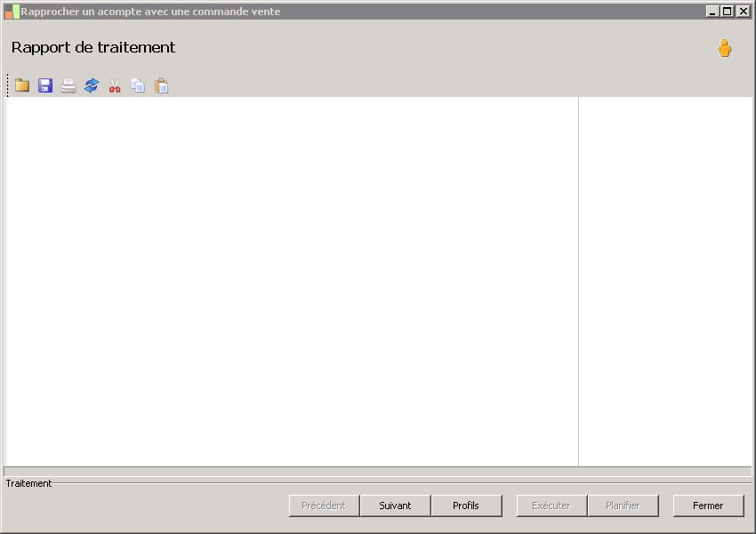
Task: Click the greyed-out Précédent button
Action: (x=324, y=506)
